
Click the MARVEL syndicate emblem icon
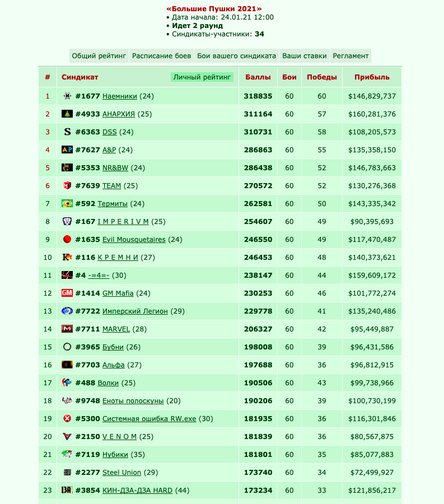[67, 329]
